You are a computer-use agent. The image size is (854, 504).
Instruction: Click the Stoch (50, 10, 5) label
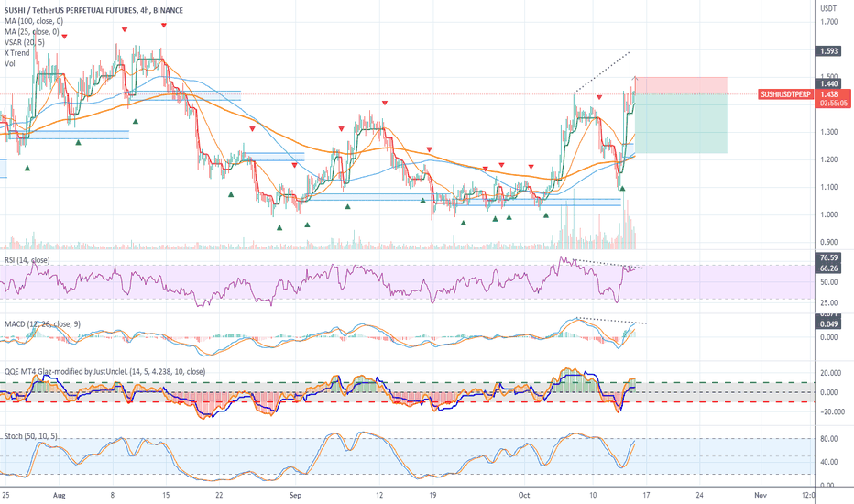tap(31, 436)
